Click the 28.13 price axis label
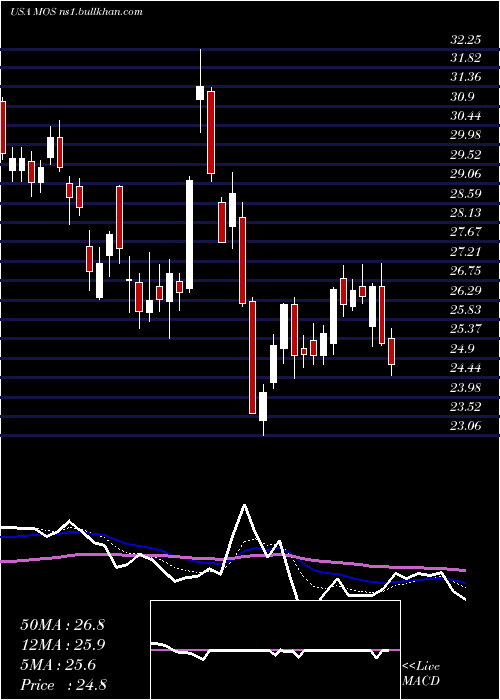500x700 pixels. click(x=466, y=212)
